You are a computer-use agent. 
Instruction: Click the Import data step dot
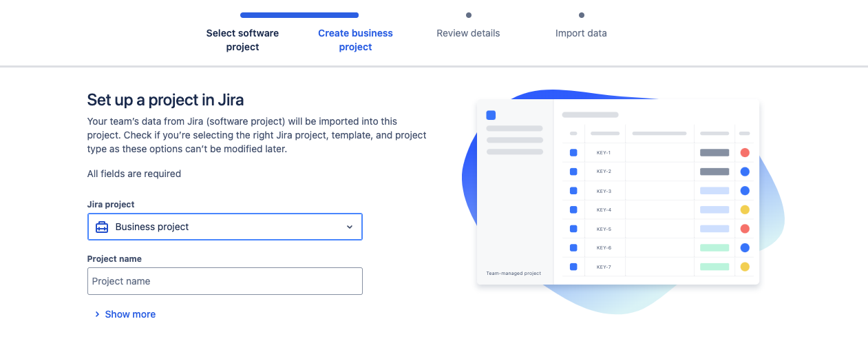[581, 14]
